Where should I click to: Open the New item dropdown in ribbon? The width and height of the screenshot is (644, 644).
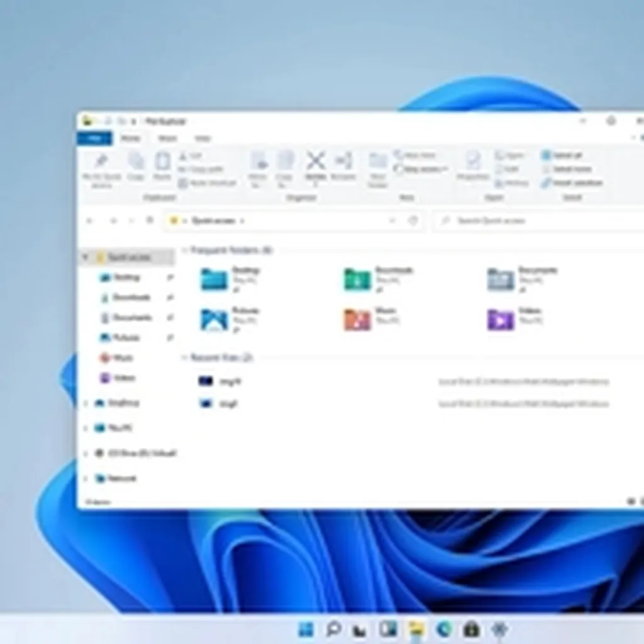415,155
